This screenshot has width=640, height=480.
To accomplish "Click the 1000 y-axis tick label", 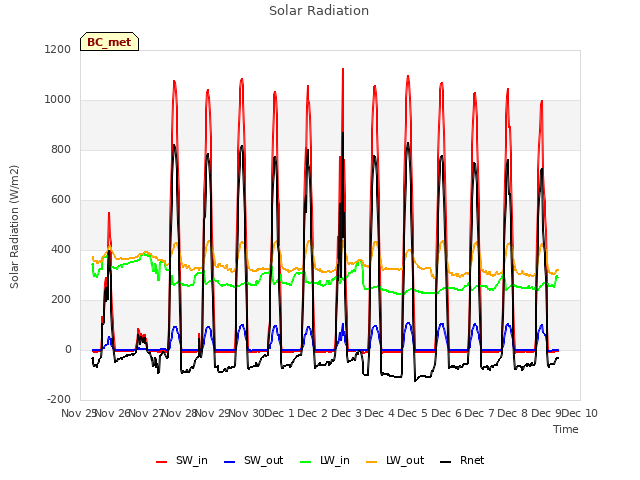I will point(58,100).
